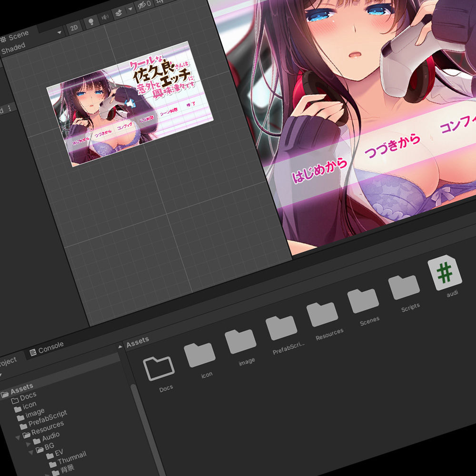Open the three-dot panel options menu
The width and height of the screenshot is (476, 476).
[10, 108]
